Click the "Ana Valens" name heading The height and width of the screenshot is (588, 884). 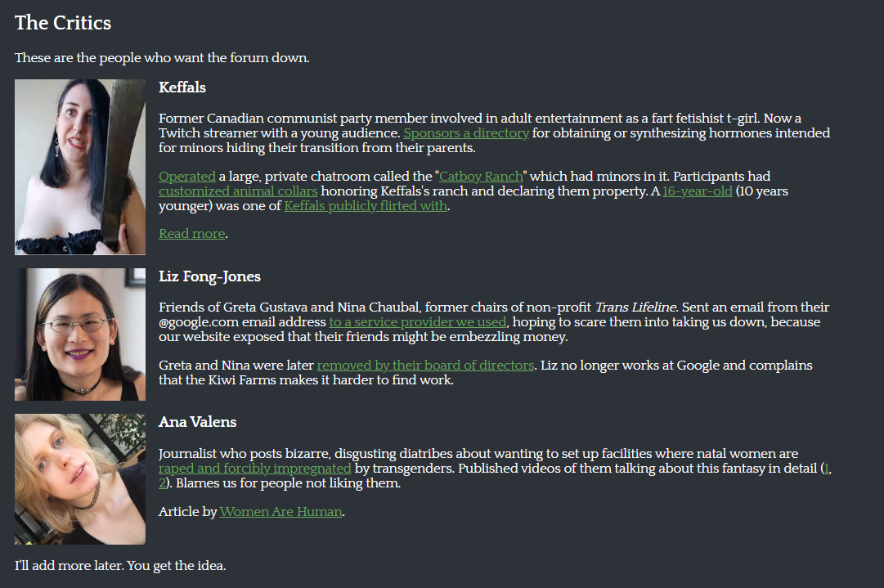197,422
